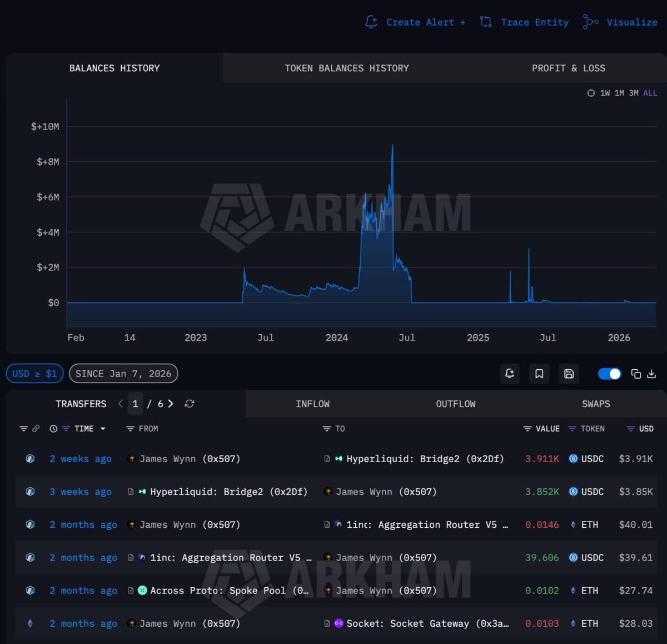The height and width of the screenshot is (644, 667).
Task: Click the download CSV icon
Action: click(x=651, y=374)
